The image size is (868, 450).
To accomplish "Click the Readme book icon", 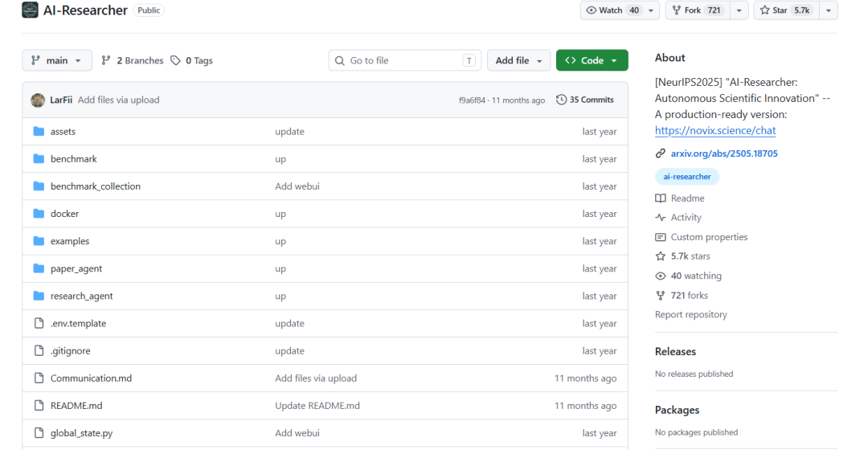I will 661,198.
